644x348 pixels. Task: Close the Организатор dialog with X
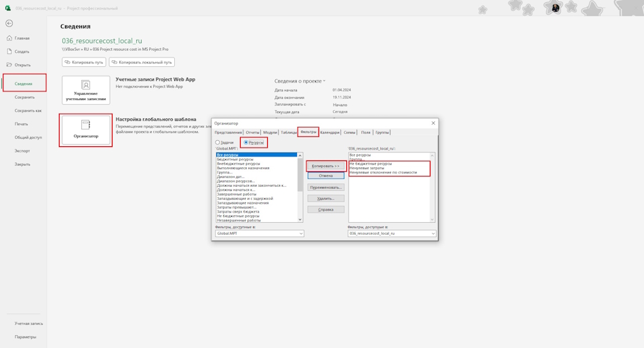click(433, 123)
